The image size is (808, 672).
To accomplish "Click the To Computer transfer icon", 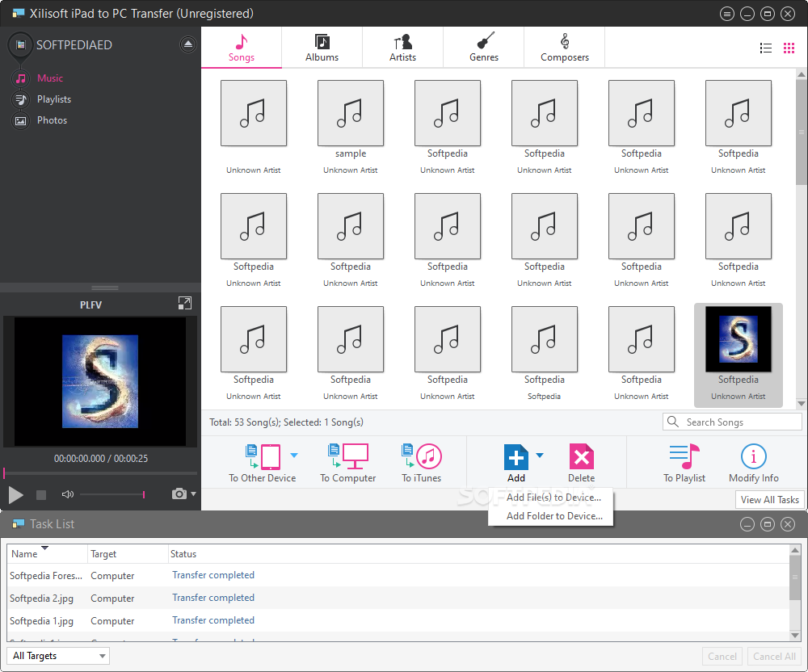I will 347,456.
